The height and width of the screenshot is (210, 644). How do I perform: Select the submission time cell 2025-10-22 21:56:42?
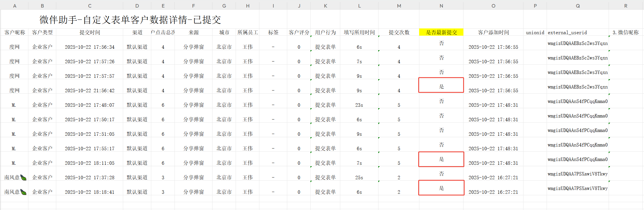pyautogui.click(x=90, y=90)
